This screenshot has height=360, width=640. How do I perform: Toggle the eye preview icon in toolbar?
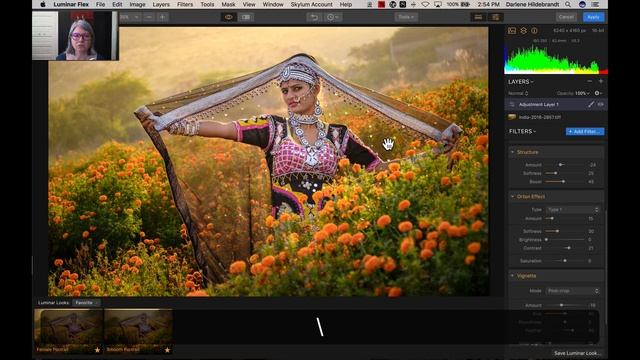229,17
